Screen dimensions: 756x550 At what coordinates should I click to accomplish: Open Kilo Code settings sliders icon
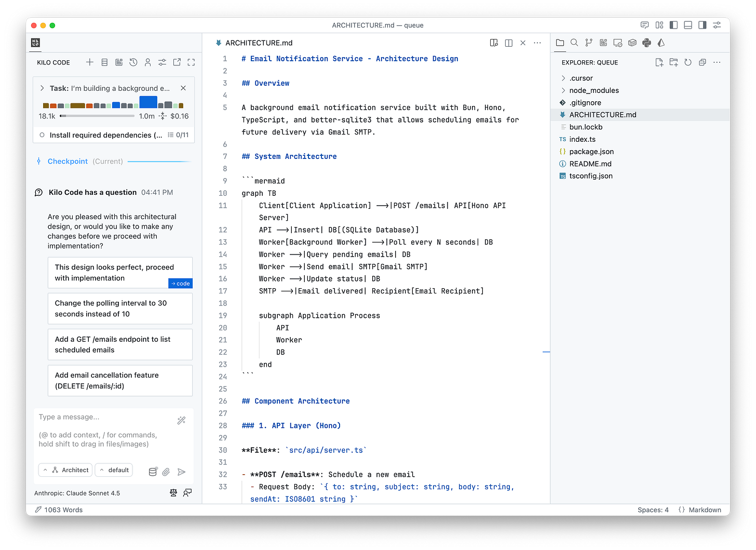(x=163, y=62)
